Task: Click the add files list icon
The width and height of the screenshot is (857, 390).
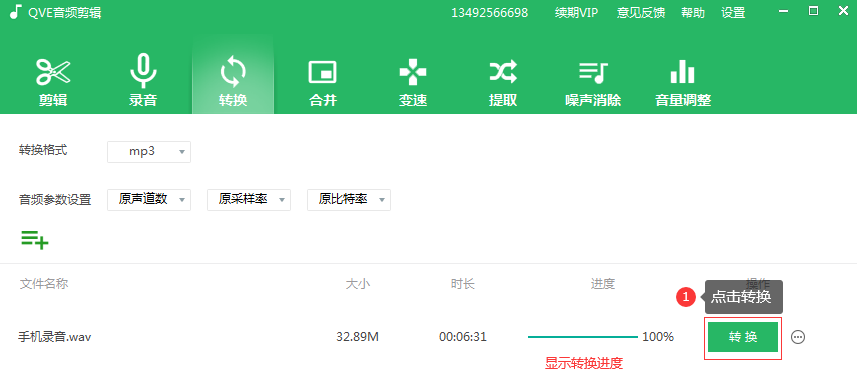Action: pyautogui.click(x=35, y=239)
